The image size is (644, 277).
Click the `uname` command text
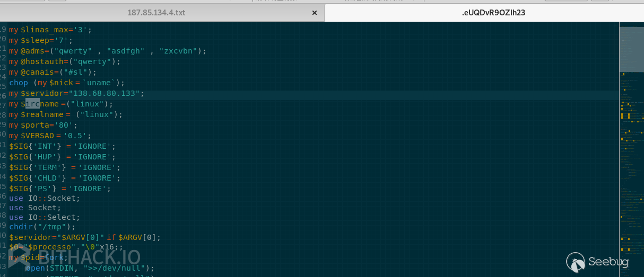[99, 83]
